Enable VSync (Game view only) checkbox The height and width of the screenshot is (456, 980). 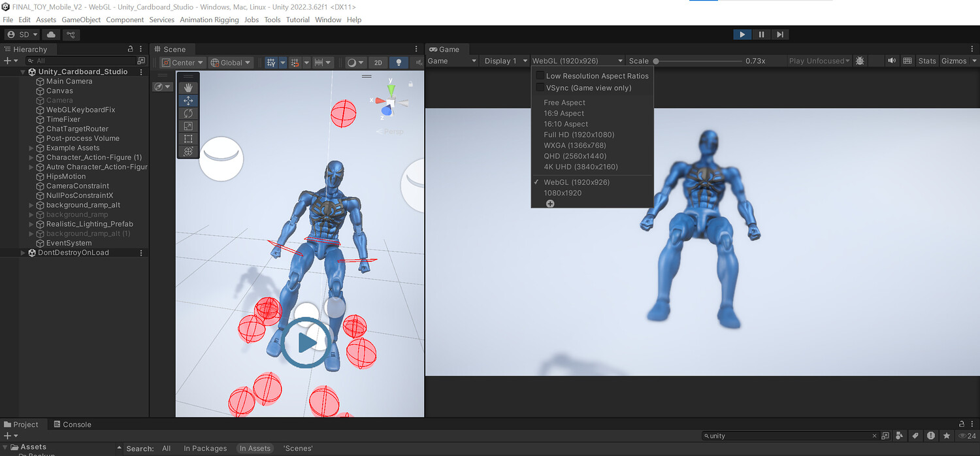tap(540, 88)
